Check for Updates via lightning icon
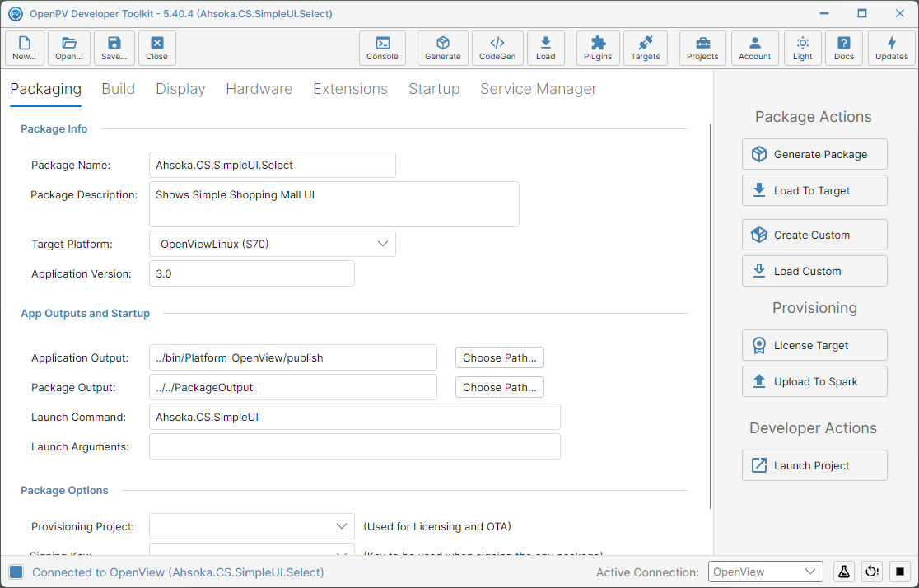Screen dimensions: 919x588 [892, 48]
